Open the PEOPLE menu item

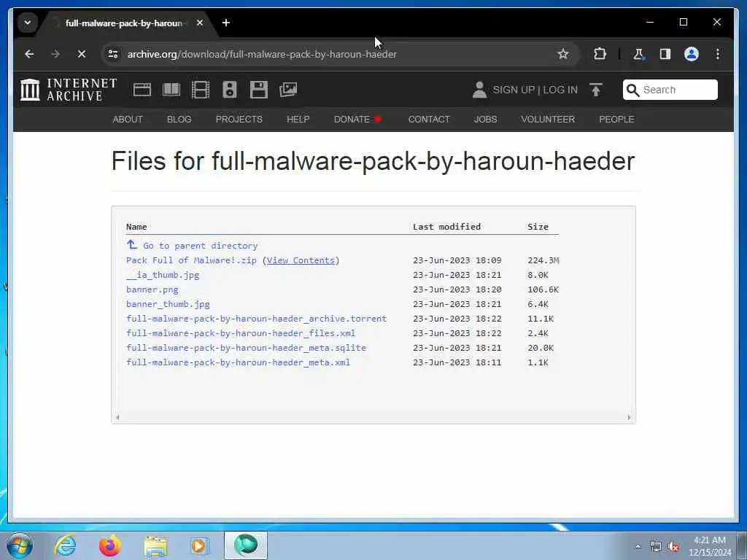coord(616,120)
